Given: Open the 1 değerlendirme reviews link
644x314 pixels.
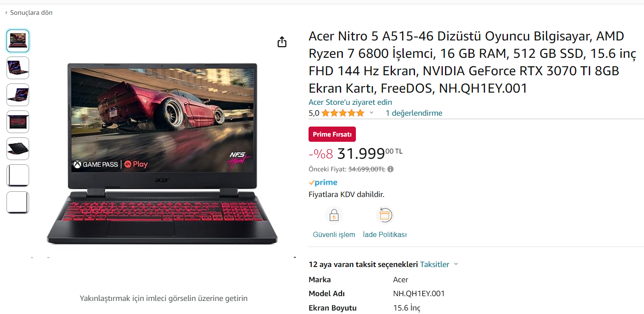Looking at the screenshot, I should 414,113.
